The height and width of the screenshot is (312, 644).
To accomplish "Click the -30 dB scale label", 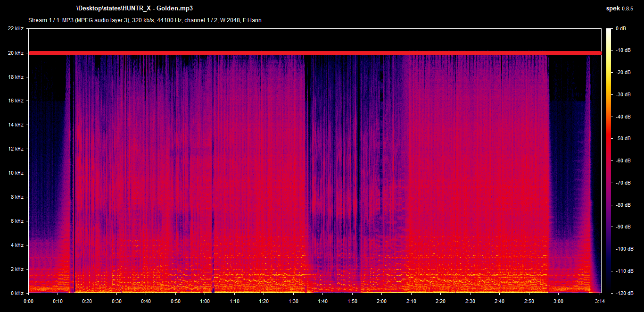I will [x=622, y=95].
